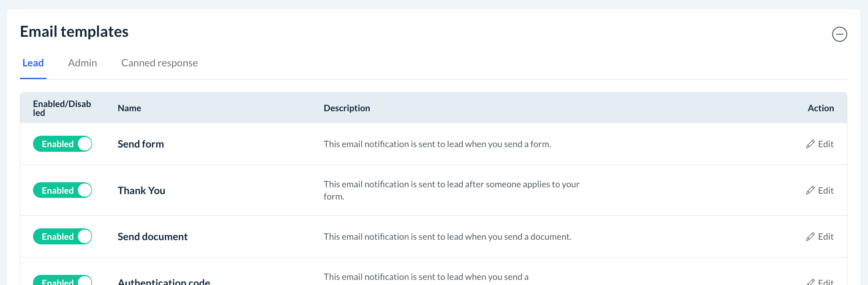The height and width of the screenshot is (285, 868).
Task: Toggle the Send document email switch
Action: 63,236
